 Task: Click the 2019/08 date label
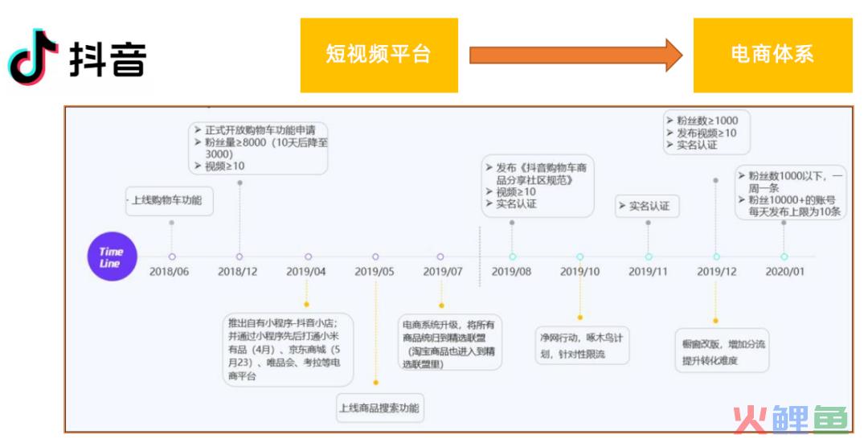pyautogui.click(x=511, y=272)
